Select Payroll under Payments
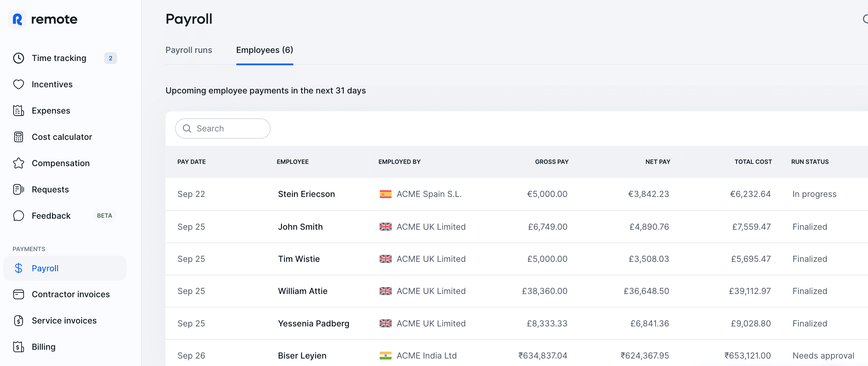Viewport: 868px width, 366px height. pyautogui.click(x=65, y=268)
